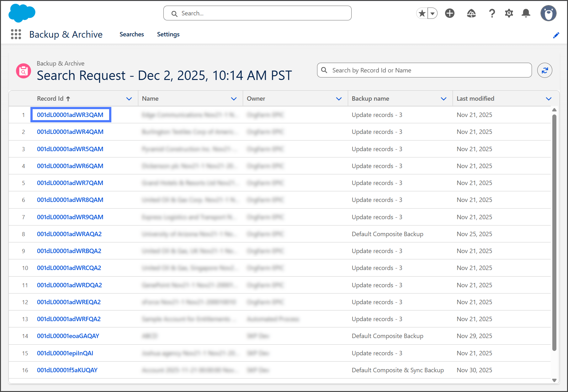Viewport: 568px width, 392px height.
Task: View notifications bell icon
Action: pyautogui.click(x=526, y=13)
